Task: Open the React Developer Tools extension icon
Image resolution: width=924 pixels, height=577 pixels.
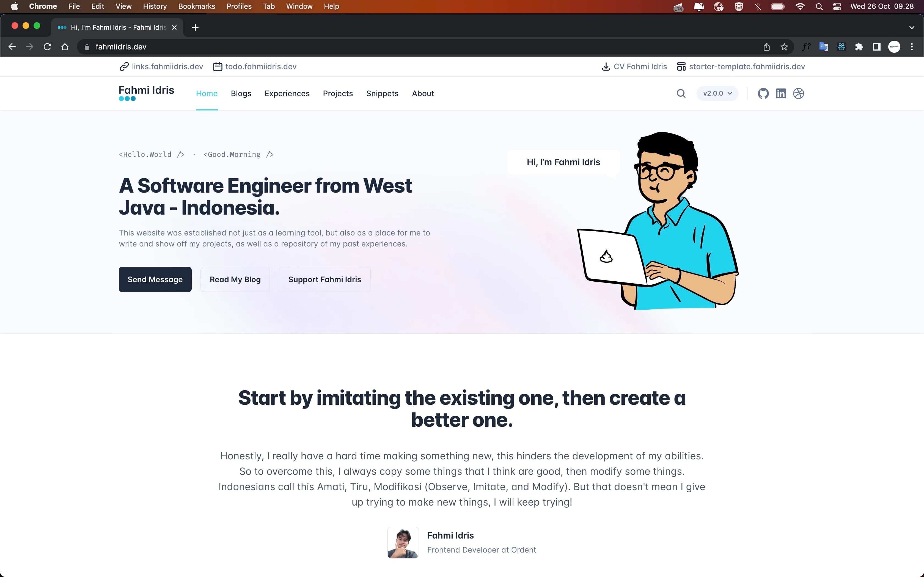Action: pyautogui.click(x=841, y=47)
